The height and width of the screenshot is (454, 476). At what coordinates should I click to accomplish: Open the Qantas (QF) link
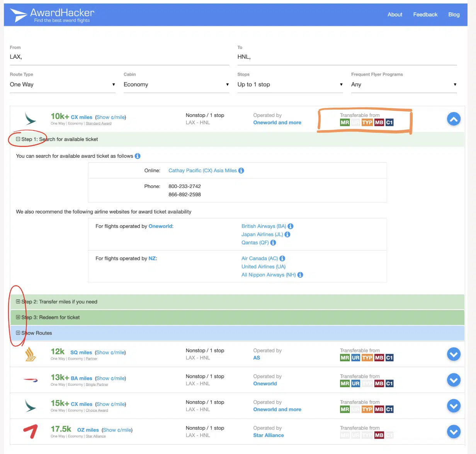coord(255,243)
